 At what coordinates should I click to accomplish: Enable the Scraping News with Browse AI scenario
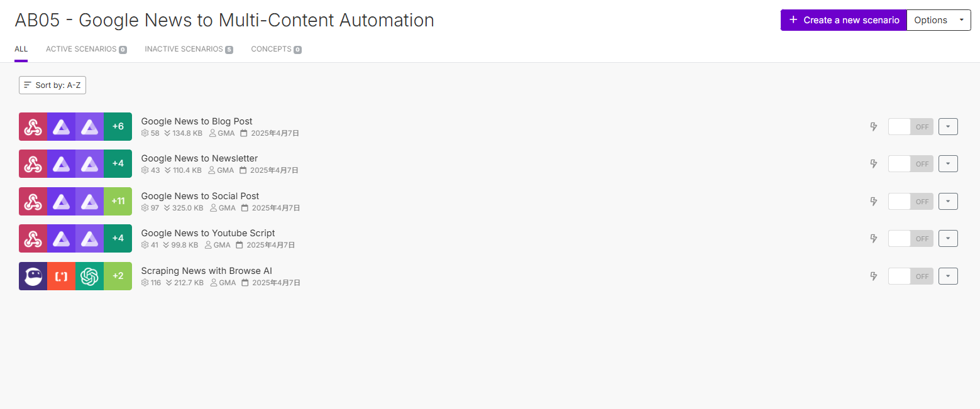tap(910, 276)
